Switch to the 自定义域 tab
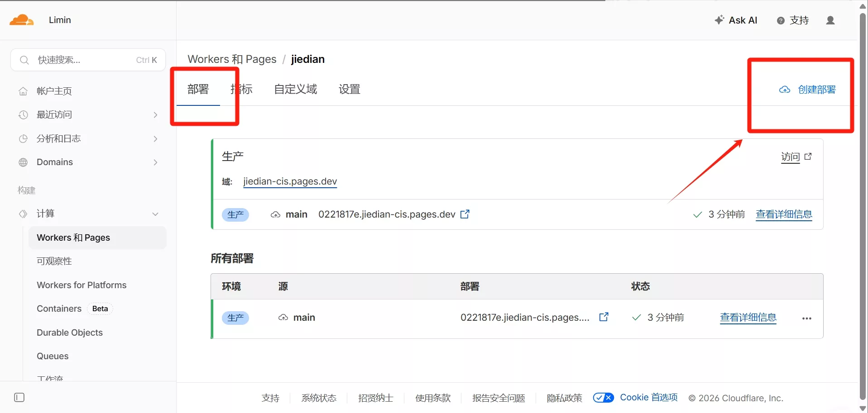This screenshot has width=868, height=413. point(296,89)
